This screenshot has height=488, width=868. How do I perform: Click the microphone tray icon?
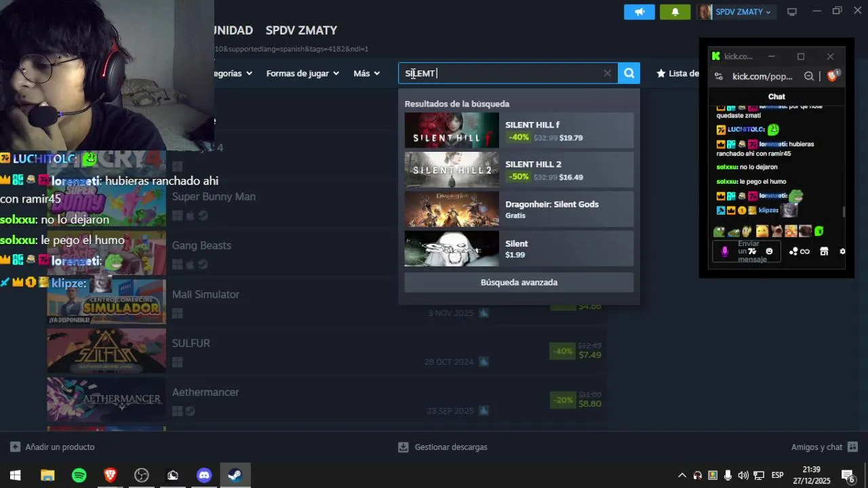coord(728,476)
